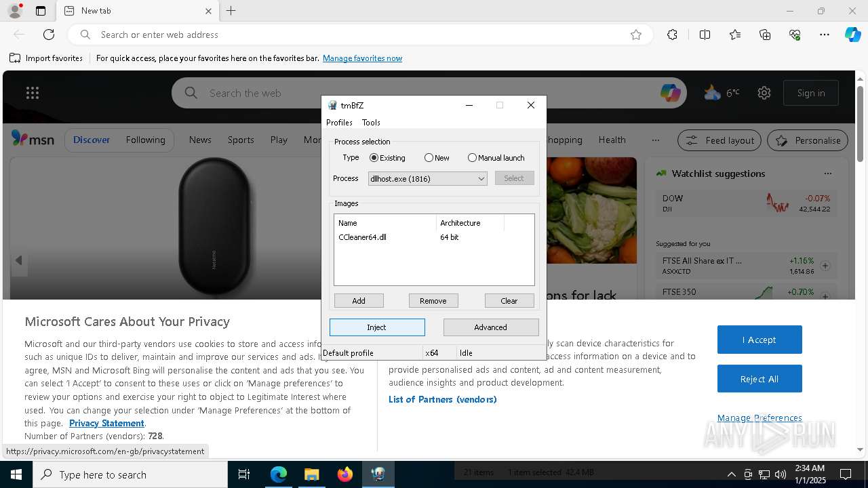Click Personalise button on MSN
The height and width of the screenshot is (488, 868).
coord(808,140)
